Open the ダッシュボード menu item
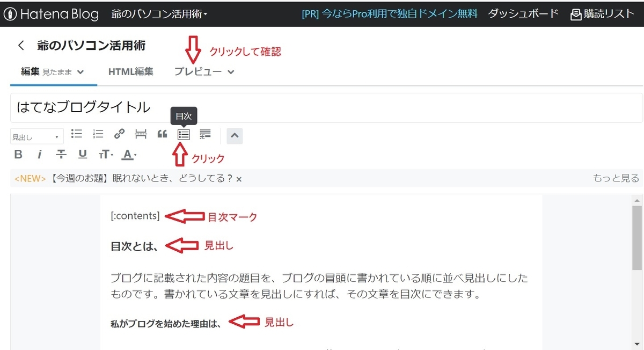The height and width of the screenshot is (350, 644). pyautogui.click(x=523, y=14)
